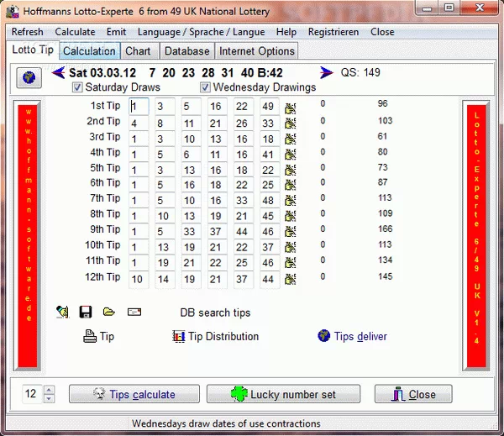
Task: Toggle the Wednesday Drawings checkbox
Action: 206,87
